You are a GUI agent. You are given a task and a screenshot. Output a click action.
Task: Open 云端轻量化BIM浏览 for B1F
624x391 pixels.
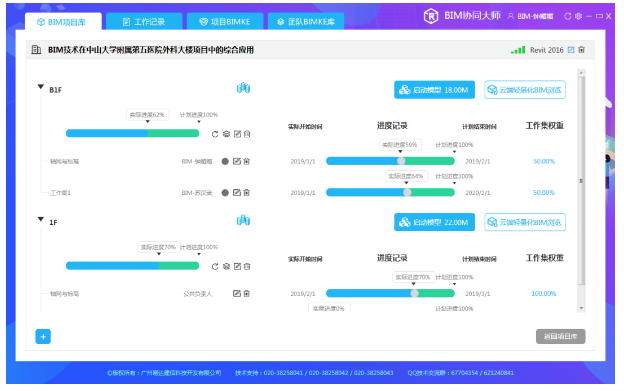[525, 90]
